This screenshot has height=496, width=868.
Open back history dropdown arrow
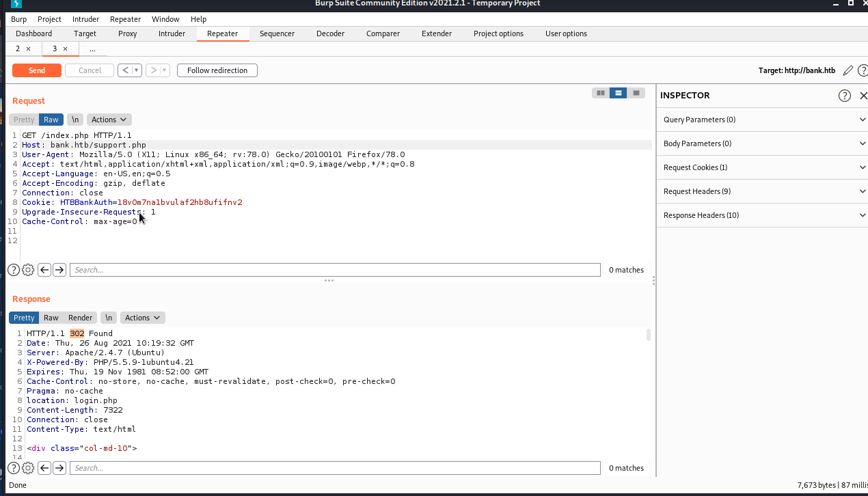(x=137, y=70)
